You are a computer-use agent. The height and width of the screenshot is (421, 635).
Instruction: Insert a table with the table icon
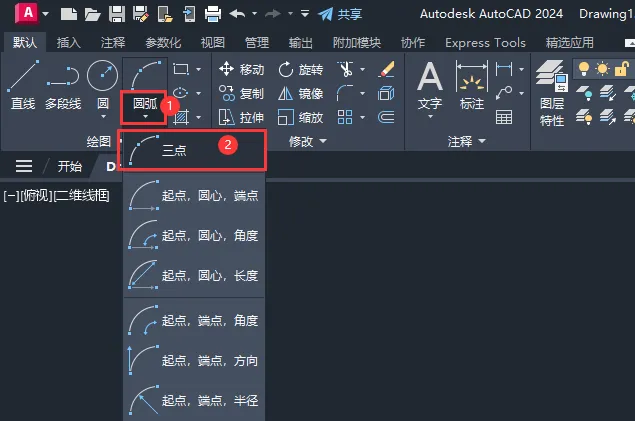point(504,117)
